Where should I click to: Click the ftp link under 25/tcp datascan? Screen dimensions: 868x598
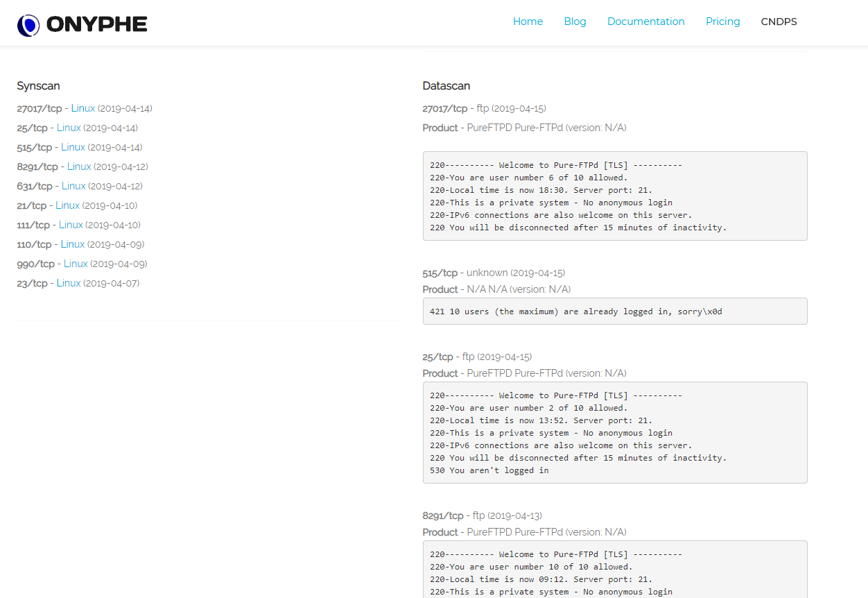pyautogui.click(x=467, y=357)
